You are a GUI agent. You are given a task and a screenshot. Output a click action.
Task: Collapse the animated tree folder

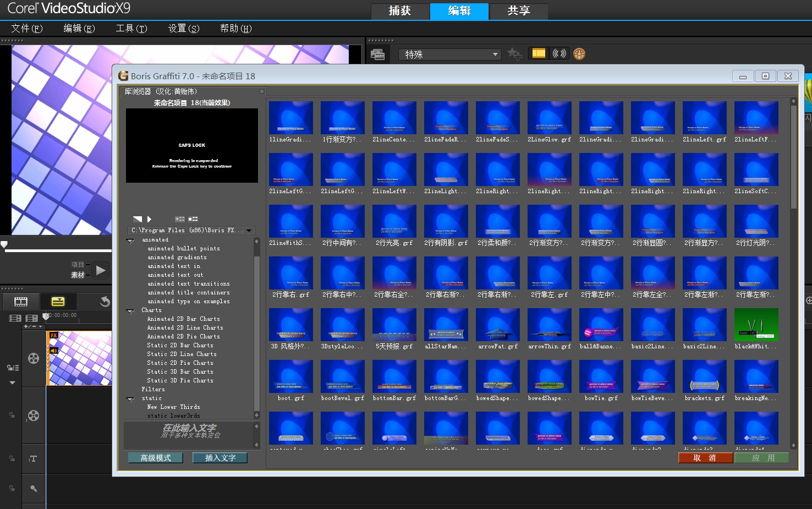pyautogui.click(x=130, y=241)
